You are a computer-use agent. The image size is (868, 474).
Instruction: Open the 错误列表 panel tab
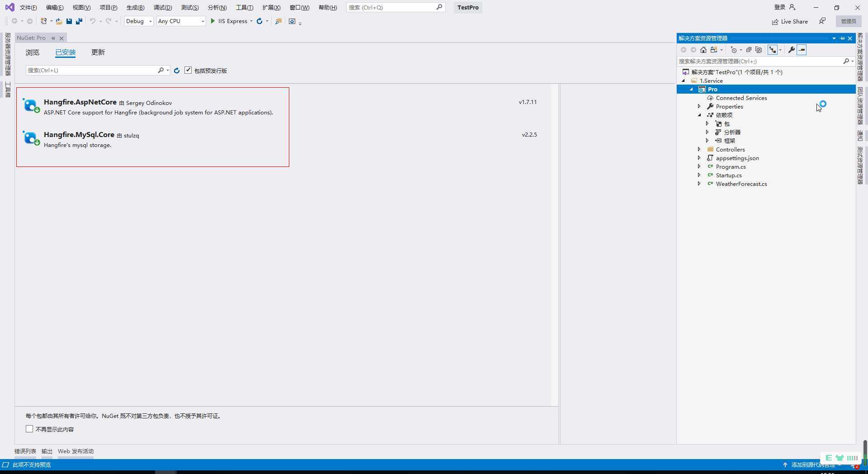tap(25, 451)
